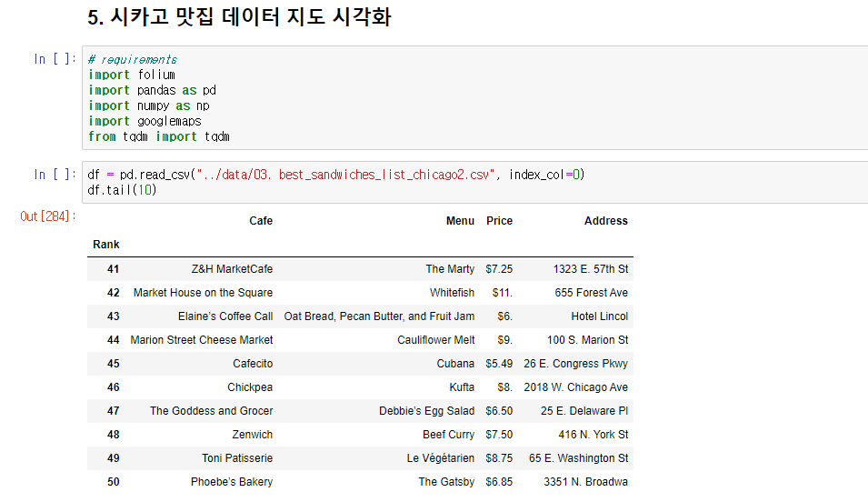Click menu cell 'The Marty'

pyautogui.click(x=450, y=268)
